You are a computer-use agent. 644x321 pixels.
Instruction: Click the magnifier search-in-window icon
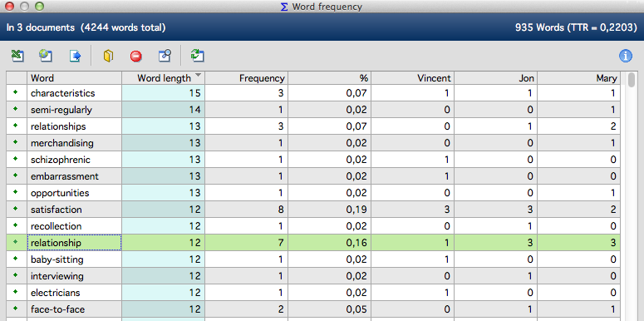(x=165, y=56)
